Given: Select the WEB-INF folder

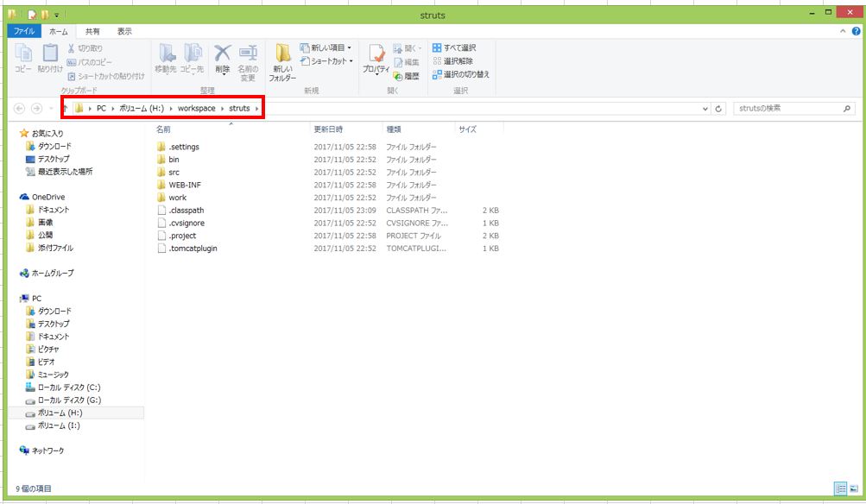Looking at the screenshot, I should (185, 185).
